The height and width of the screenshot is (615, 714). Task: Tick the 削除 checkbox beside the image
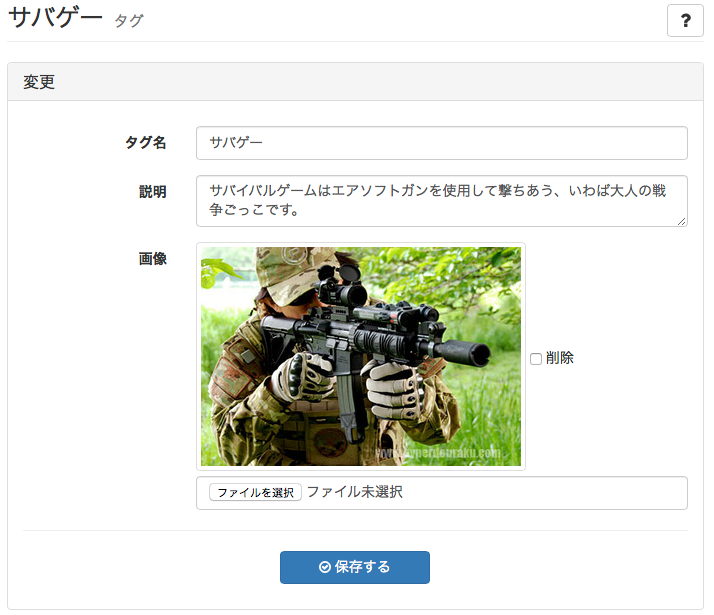[536, 359]
